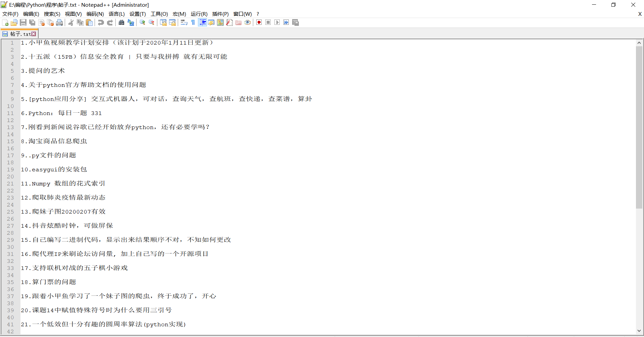Expand the 设置(T) menu
Screen dimensions: 644x337
[x=138, y=14]
